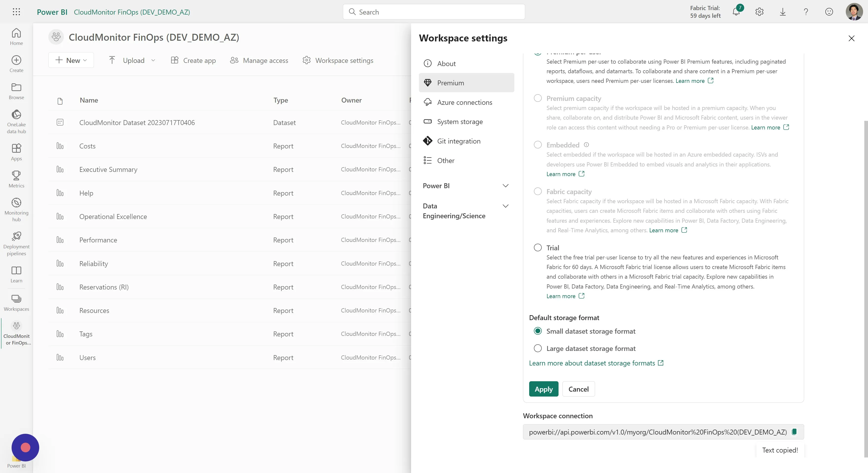868x473 pixels.
Task: Open System storage tab
Action: (466, 122)
